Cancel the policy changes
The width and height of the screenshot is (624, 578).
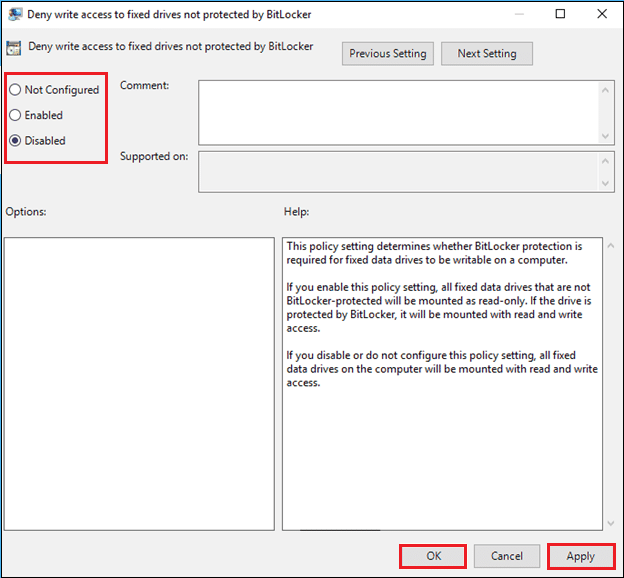(x=507, y=556)
